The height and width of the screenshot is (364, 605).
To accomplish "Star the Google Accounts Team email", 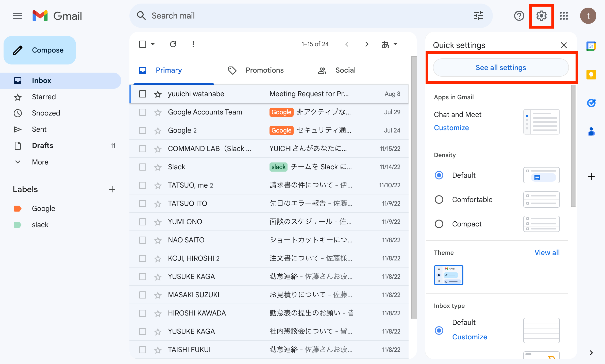I will (158, 112).
